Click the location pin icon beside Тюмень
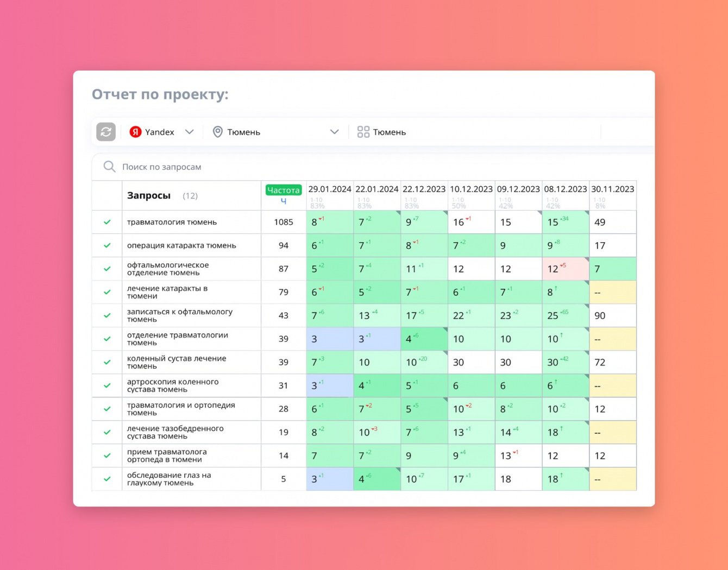Screen dimensions: 728x570 pos(217,132)
